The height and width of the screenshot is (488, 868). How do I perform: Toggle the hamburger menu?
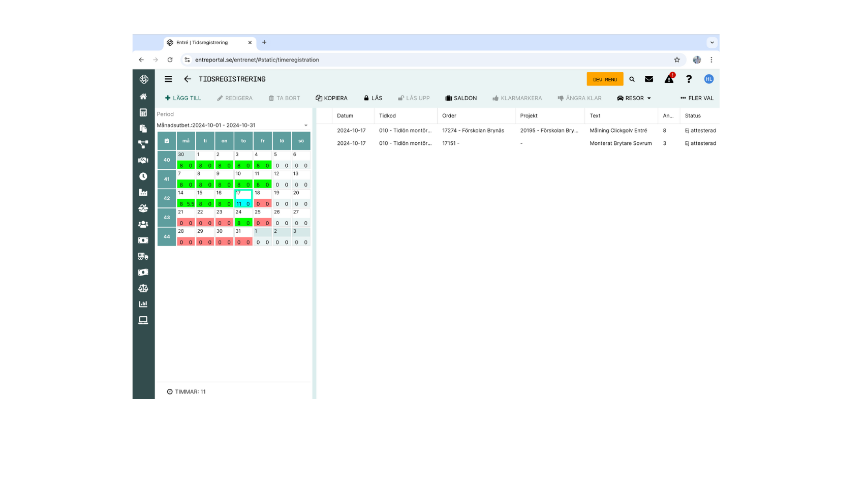168,79
